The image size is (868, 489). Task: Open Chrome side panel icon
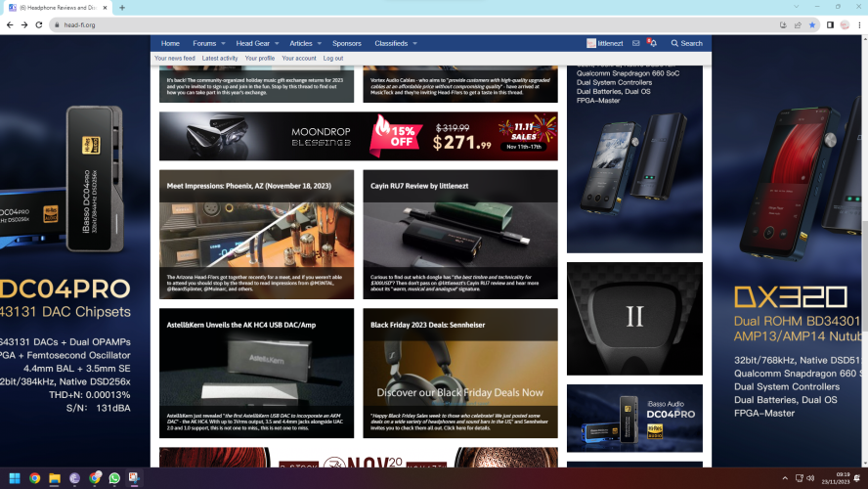830,24
